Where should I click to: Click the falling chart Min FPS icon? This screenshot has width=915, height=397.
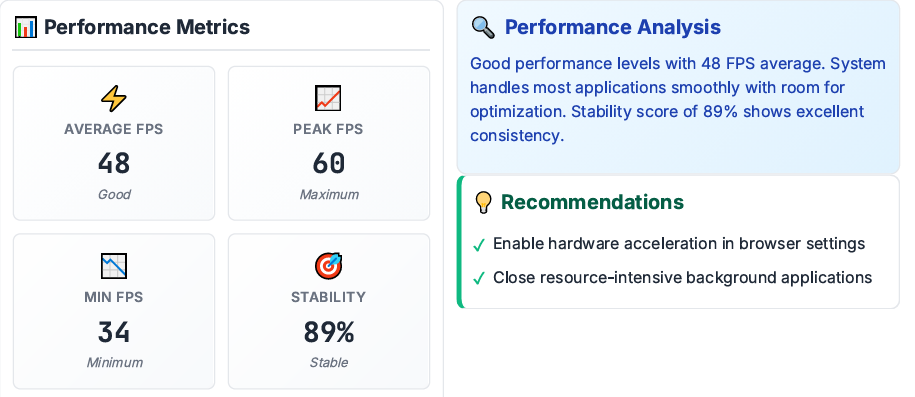(114, 266)
